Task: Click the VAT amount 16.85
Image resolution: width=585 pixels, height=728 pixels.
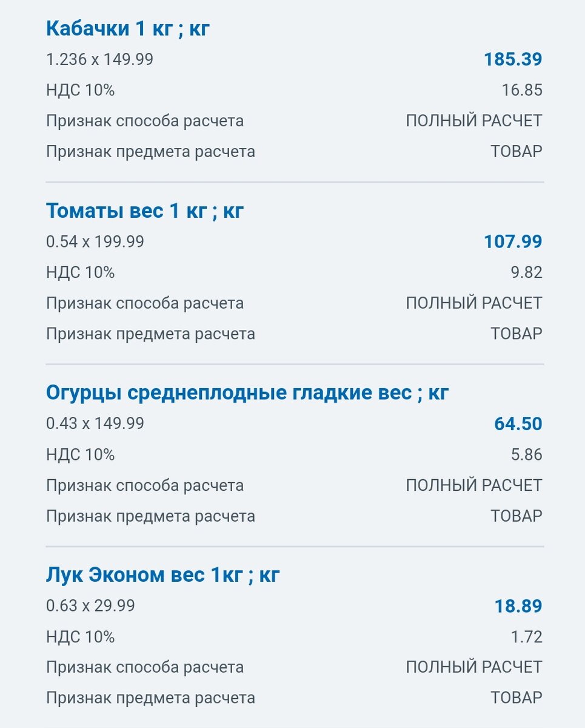Action: click(x=521, y=90)
